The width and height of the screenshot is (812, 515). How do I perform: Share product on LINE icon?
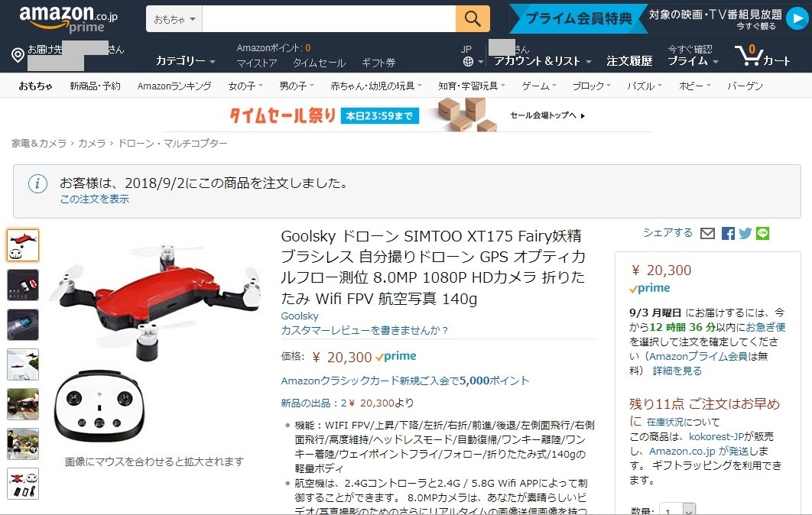click(763, 234)
